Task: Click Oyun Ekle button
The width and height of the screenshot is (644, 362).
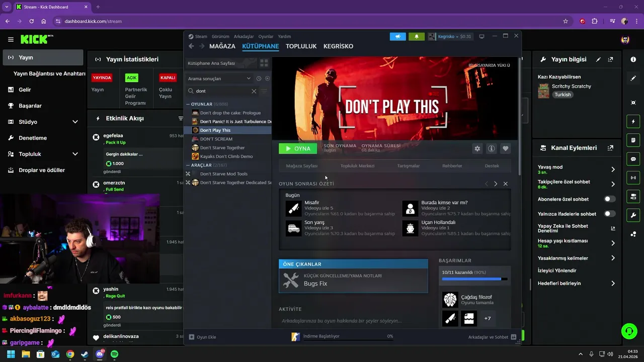Action: point(202,337)
